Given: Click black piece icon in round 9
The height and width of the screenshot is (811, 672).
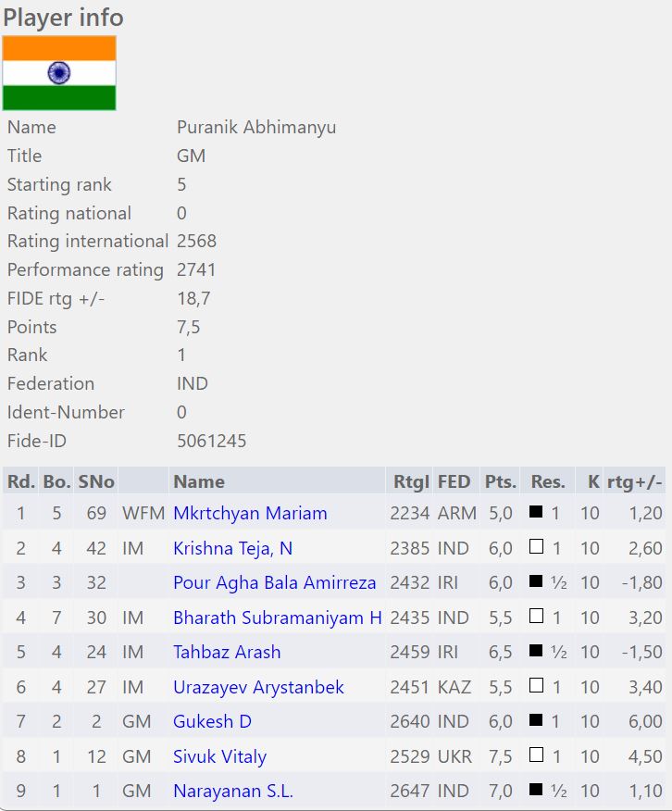Looking at the screenshot, I should tap(536, 790).
